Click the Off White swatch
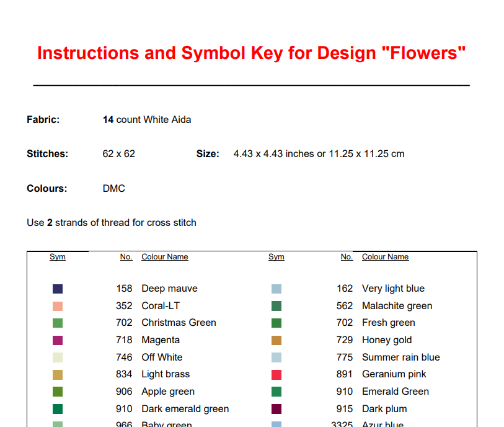504x427 pixels. [x=58, y=357]
